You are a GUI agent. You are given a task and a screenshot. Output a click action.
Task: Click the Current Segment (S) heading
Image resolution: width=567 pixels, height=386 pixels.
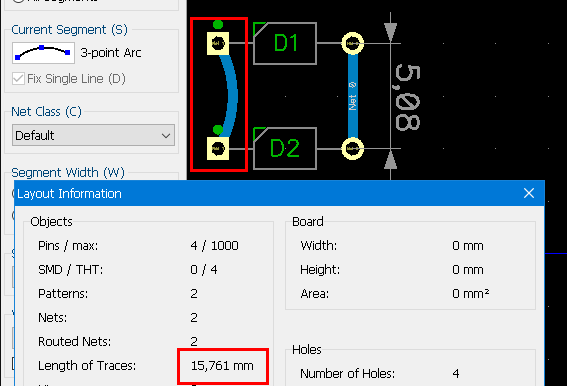click(69, 30)
